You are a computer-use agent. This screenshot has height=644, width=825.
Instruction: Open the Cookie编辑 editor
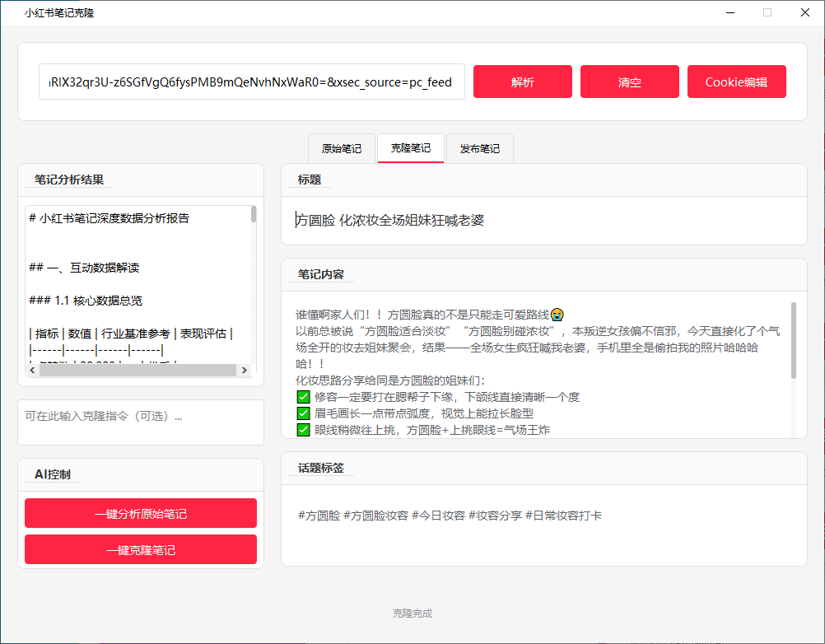tap(737, 82)
